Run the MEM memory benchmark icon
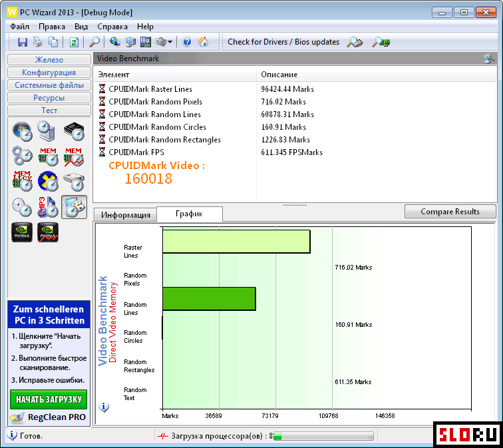This screenshot has width=503, height=448. pyautogui.click(x=48, y=156)
